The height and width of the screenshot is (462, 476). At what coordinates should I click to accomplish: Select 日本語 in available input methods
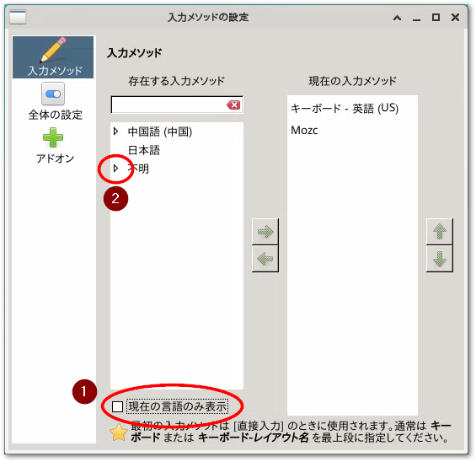pos(144,150)
